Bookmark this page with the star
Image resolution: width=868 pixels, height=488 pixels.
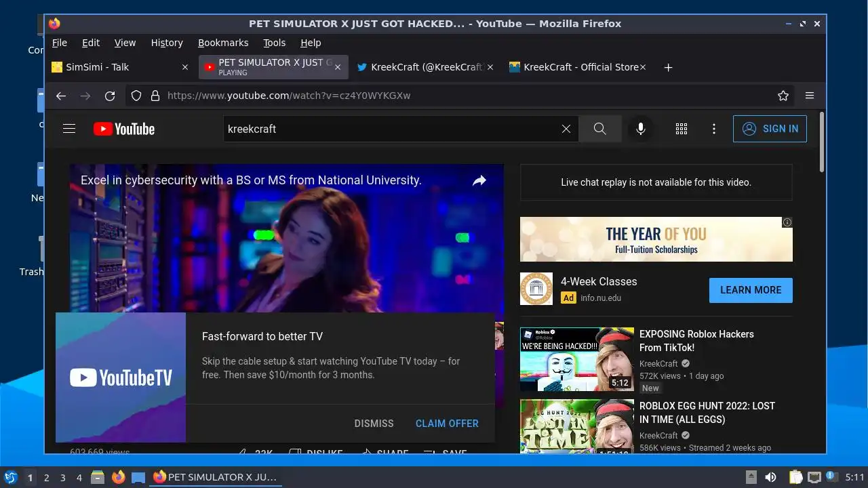(x=783, y=96)
